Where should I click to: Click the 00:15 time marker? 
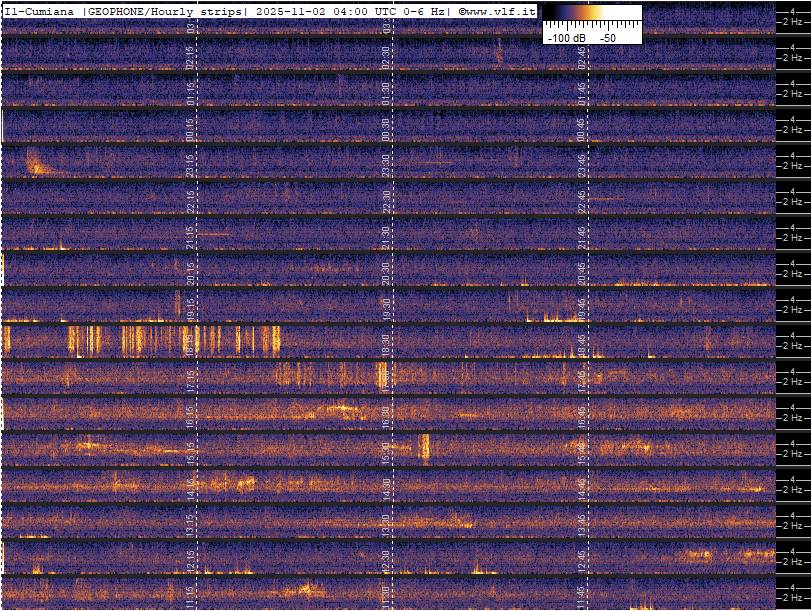[x=190, y=129]
